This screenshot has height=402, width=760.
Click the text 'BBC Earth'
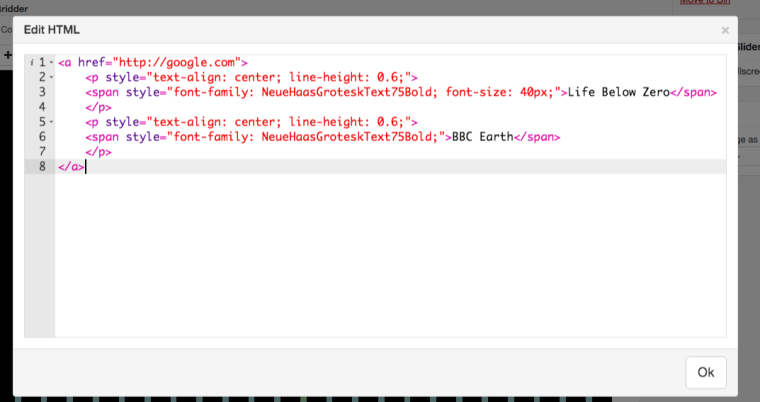coord(482,137)
